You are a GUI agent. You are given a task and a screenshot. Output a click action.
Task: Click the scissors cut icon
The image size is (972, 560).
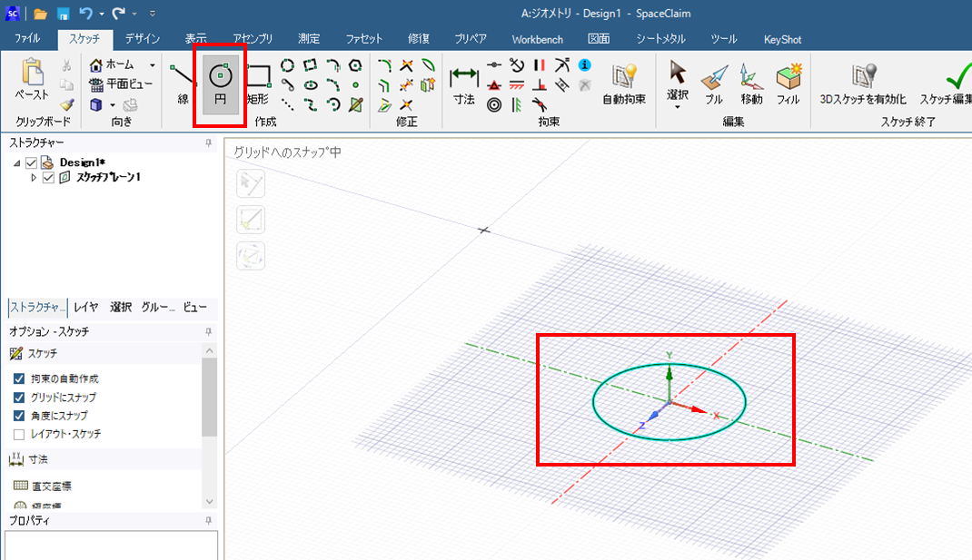pyautogui.click(x=66, y=65)
